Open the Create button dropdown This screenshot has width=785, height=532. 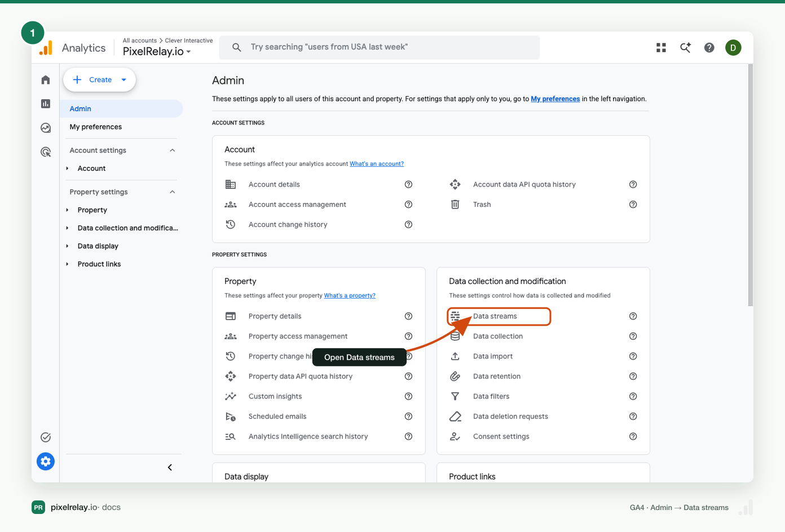(124, 80)
